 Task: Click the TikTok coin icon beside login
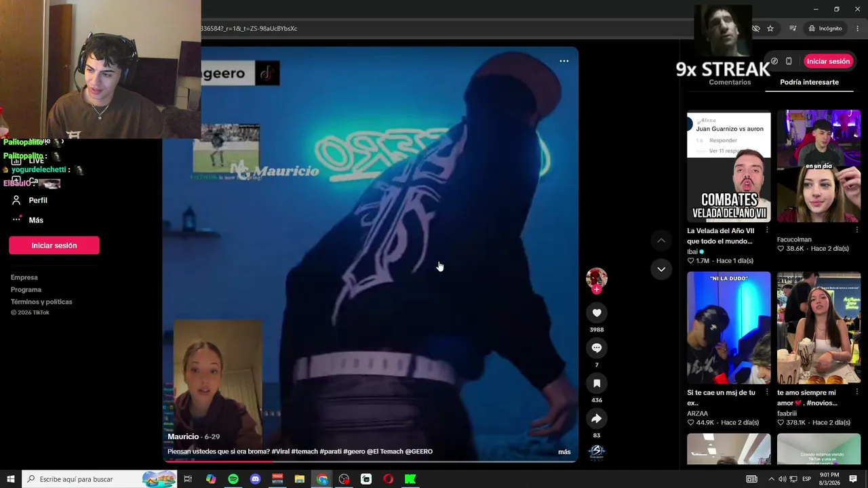point(774,61)
